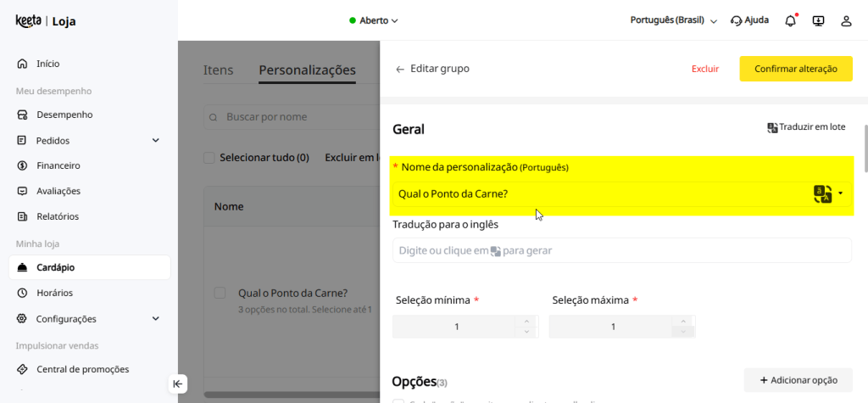Expand the Pedidos sidebar menu
The width and height of the screenshot is (868, 403).
pyautogui.click(x=155, y=140)
